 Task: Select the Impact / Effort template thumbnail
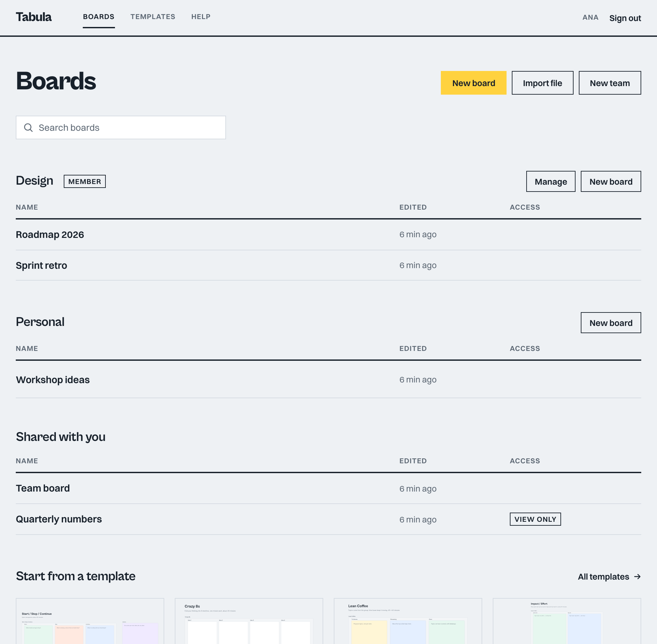(x=567, y=621)
